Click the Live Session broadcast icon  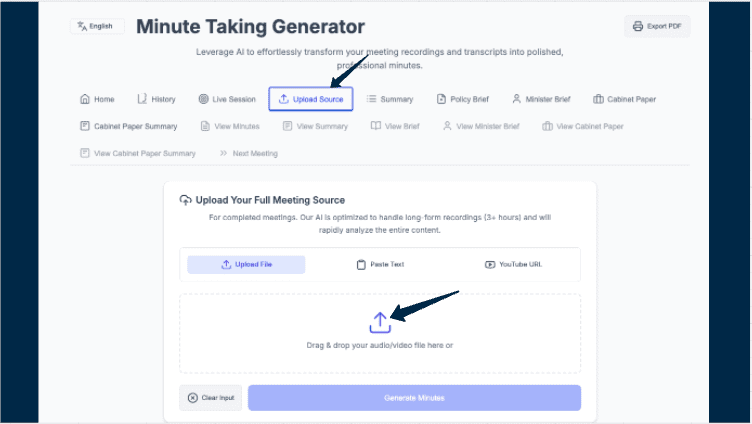pyautogui.click(x=204, y=99)
